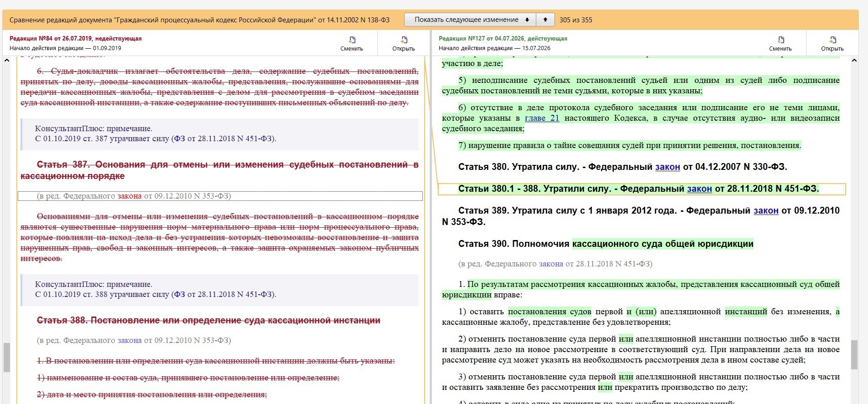
Task: Click the Редакция №84 от 26.07.2019 title
Action: (76, 39)
